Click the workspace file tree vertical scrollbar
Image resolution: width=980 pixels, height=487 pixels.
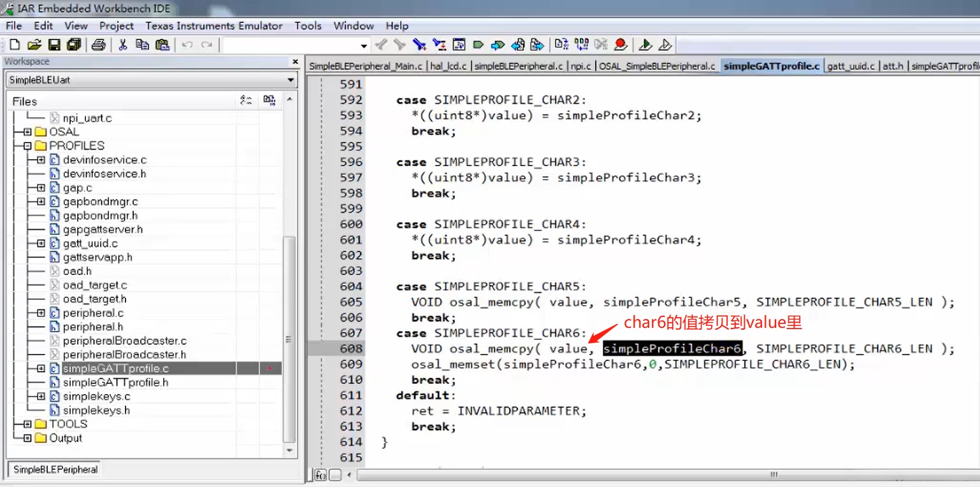point(289,337)
